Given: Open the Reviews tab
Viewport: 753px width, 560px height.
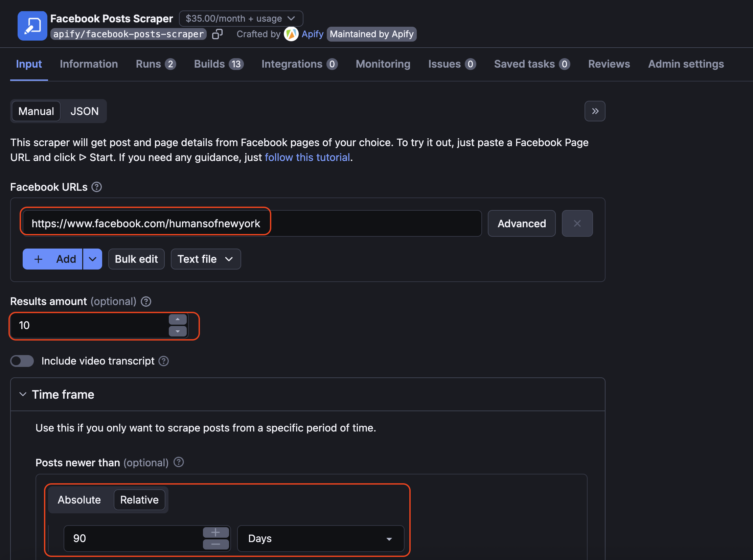Looking at the screenshot, I should click(x=609, y=64).
